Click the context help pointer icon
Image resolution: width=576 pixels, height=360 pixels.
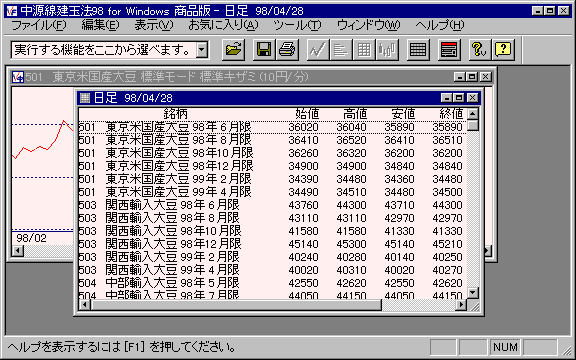pos(479,50)
